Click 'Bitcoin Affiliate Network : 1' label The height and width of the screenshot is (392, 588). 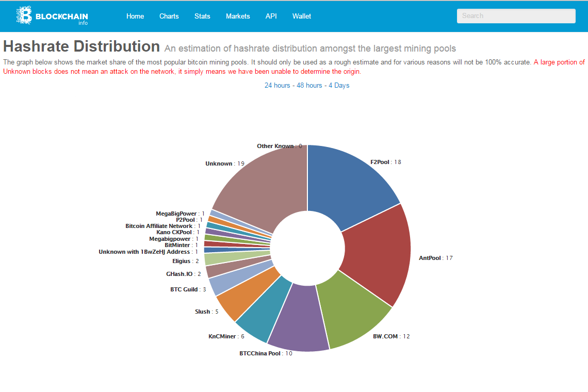click(x=163, y=226)
